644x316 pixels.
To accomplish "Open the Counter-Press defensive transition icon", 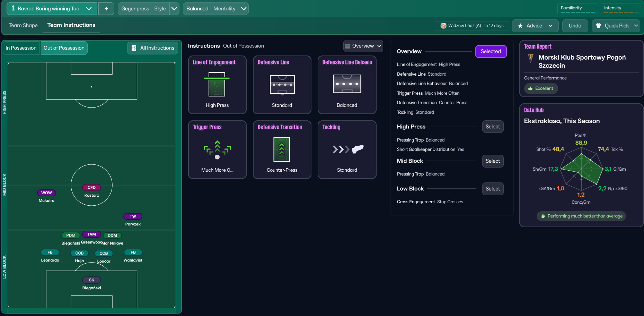I will pyautogui.click(x=282, y=150).
